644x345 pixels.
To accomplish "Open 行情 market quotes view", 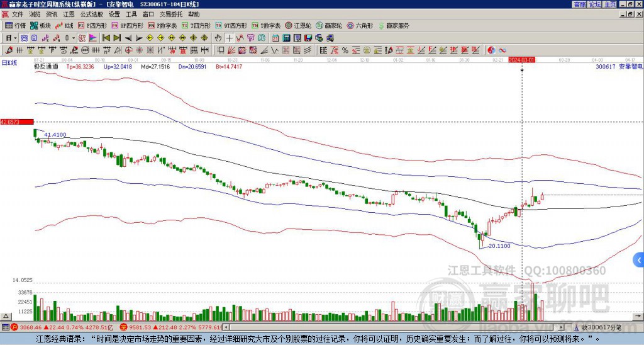I will [15, 25].
